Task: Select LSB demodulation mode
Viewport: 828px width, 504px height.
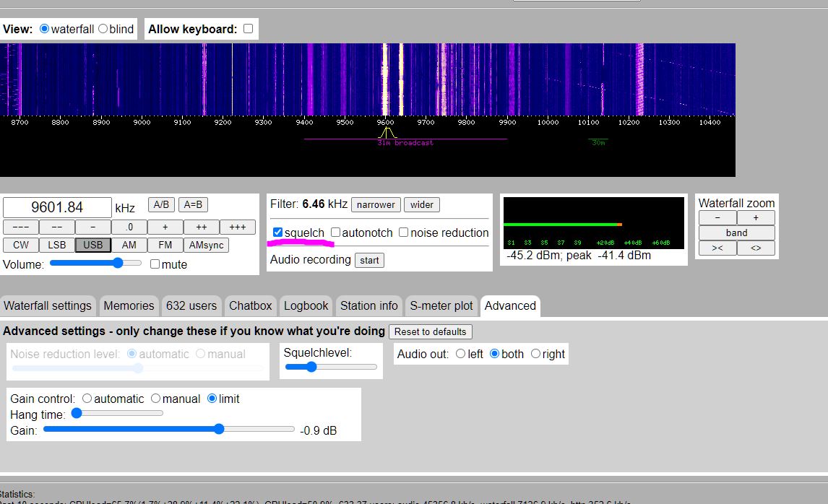Action: tap(57, 245)
